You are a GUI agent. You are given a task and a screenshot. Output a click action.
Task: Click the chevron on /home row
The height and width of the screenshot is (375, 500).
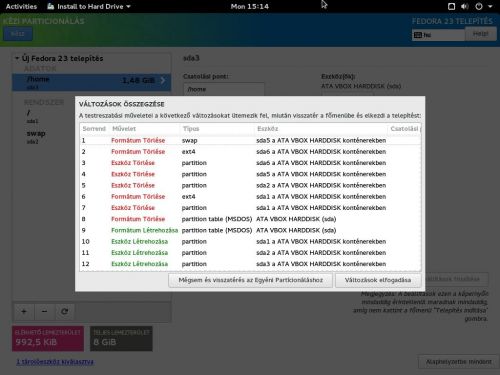163,80
